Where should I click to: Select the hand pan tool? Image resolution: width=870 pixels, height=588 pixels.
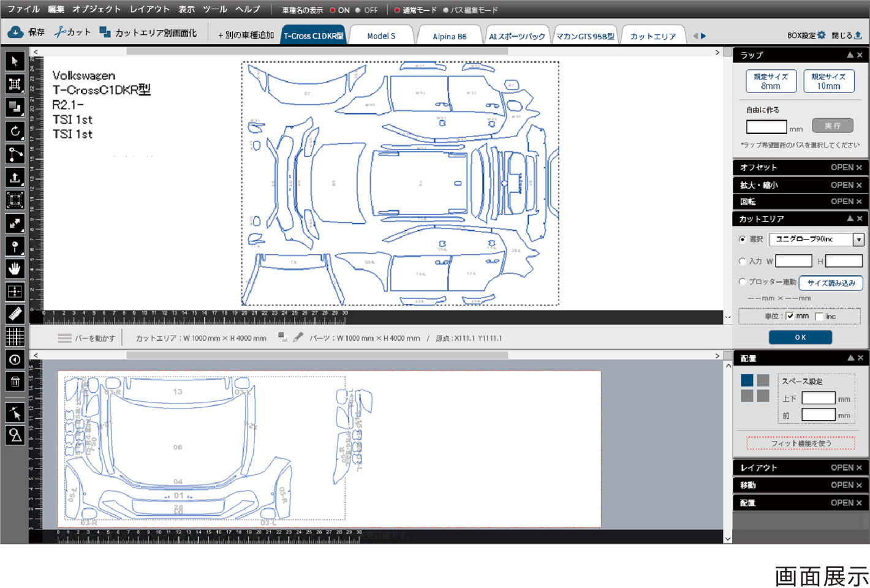[15, 268]
